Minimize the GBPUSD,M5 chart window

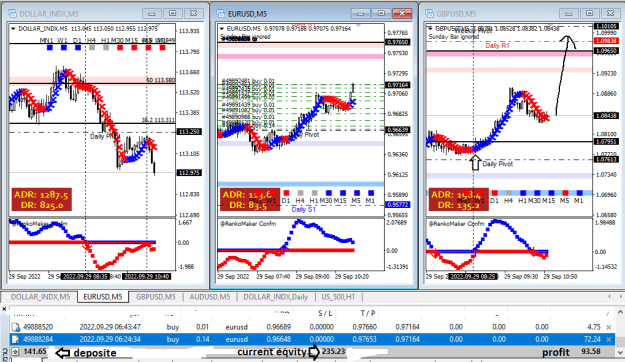click(569, 14)
